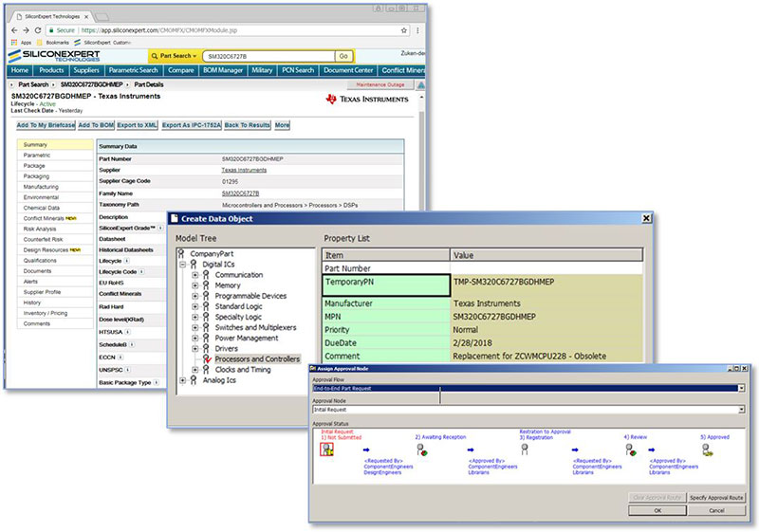
Task: Click the CompanyPart root node icon
Action: tap(181, 254)
